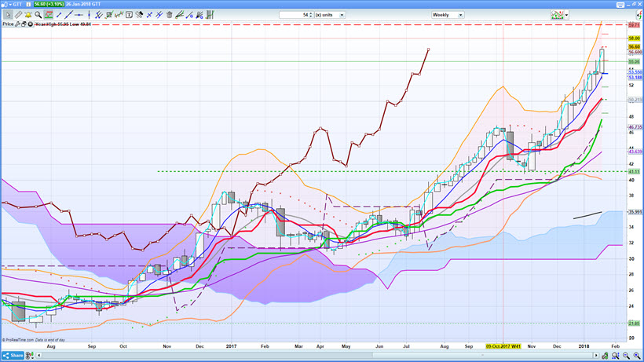The width and height of the screenshot is (644, 362).
Task: Select the vertical cycle lines tool
Action: [x=210, y=15]
